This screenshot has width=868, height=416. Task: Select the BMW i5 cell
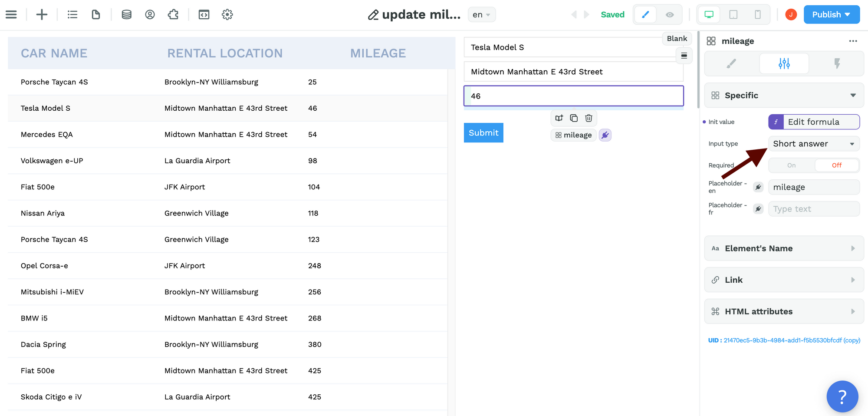click(x=34, y=318)
